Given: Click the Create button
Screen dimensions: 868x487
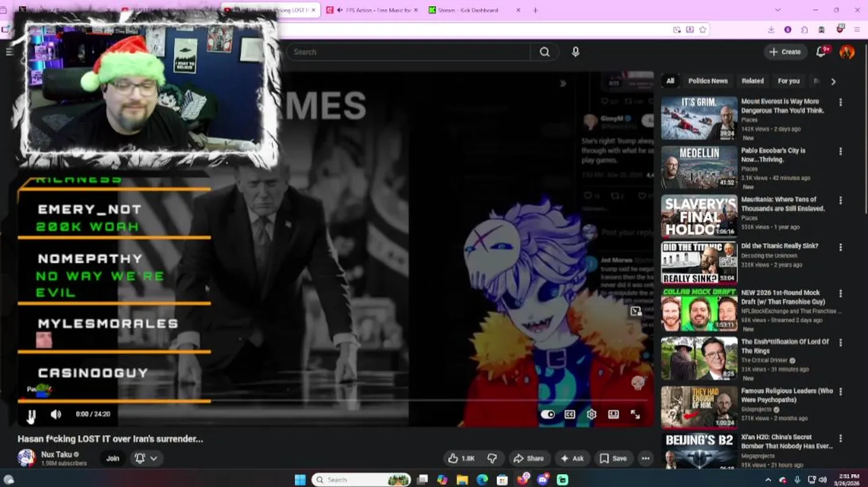Looking at the screenshot, I should coord(785,52).
